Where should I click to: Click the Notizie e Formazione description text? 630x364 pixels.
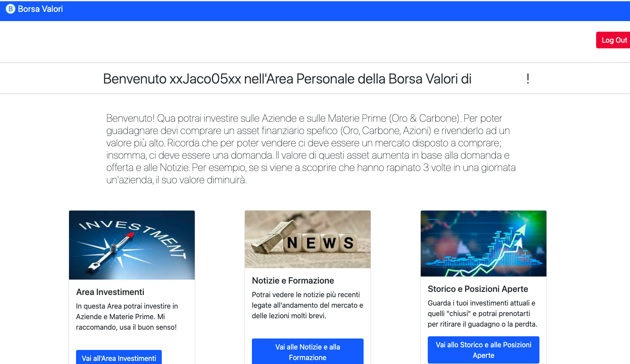(308, 305)
